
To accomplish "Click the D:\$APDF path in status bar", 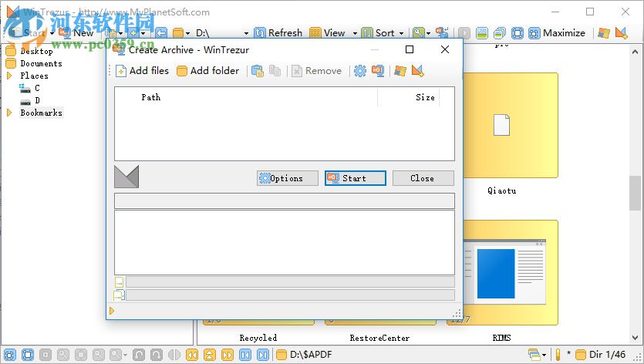I will [x=311, y=355].
